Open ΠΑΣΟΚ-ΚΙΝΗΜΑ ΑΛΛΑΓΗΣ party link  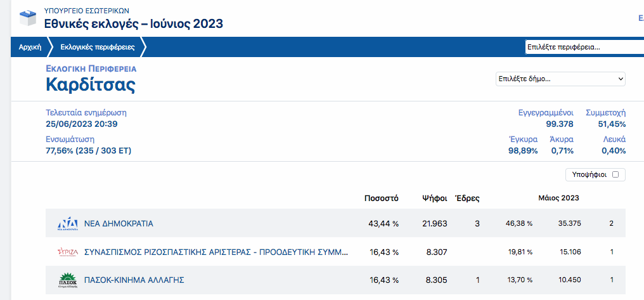click(134, 280)
